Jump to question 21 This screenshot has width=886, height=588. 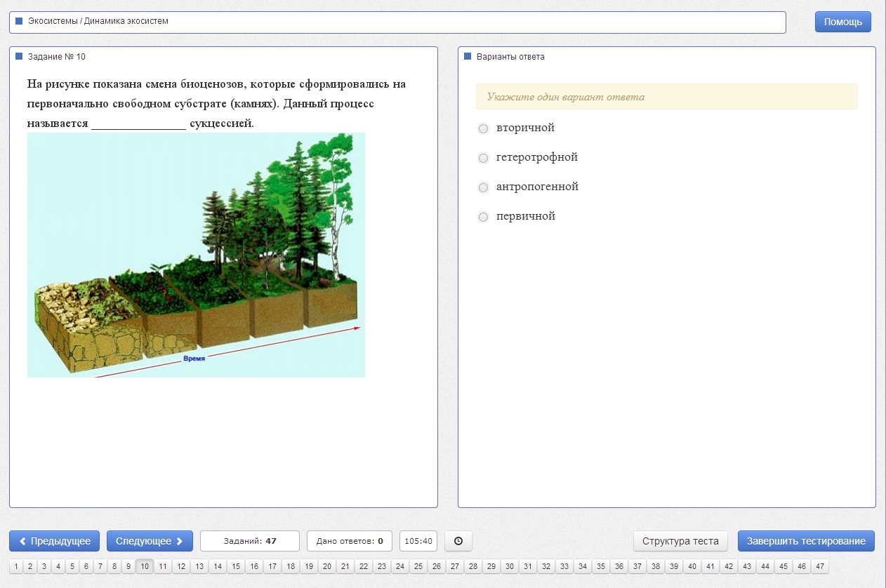[x=345, y=566]
